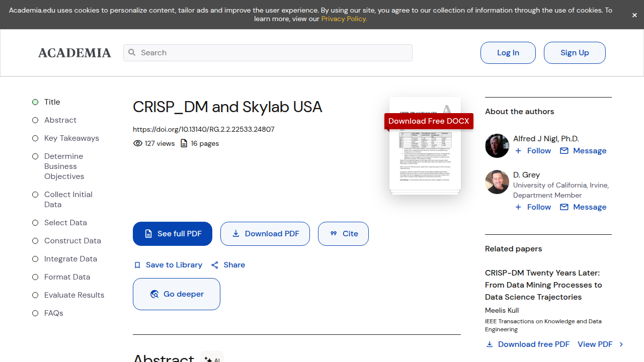644x362 pixels.
Task: Click the envelope icon for Alfred J Nigl
Action: click(564, 151)
